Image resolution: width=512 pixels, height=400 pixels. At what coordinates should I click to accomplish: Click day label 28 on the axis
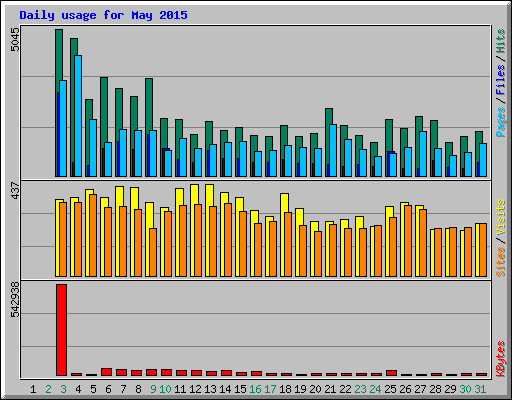point(435,389)
